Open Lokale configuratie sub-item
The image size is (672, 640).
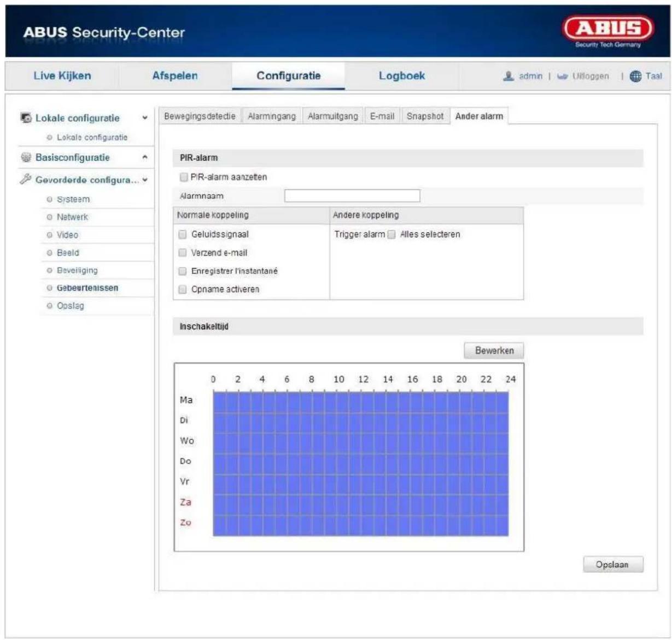[x=92, y=137]
